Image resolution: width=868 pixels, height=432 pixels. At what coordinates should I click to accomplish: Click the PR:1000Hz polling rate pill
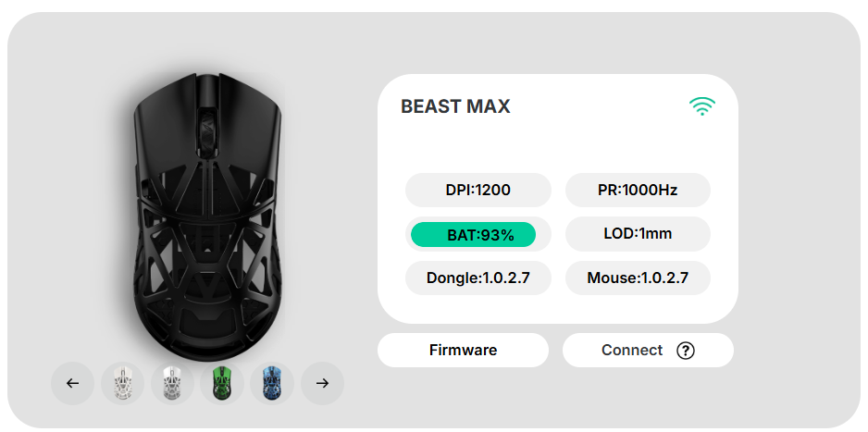638,191
